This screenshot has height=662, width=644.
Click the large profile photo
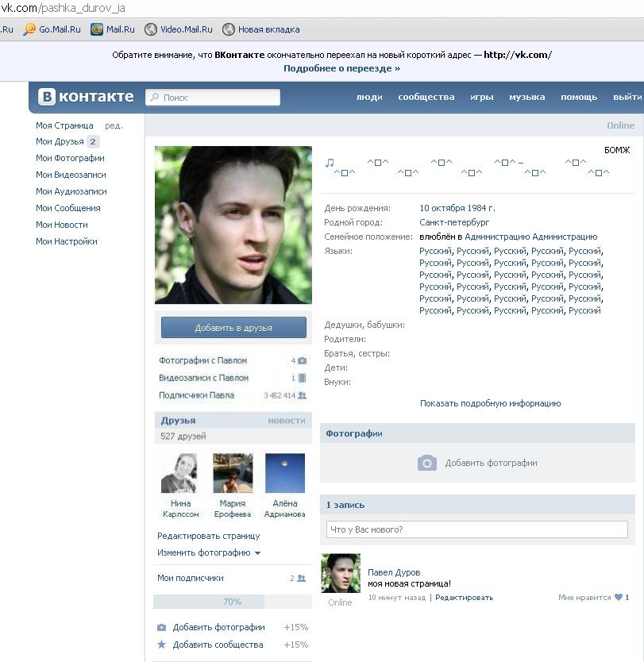(x=233, y=225)
